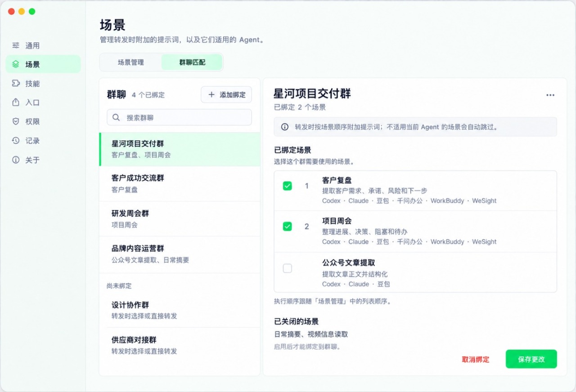
Task: Select 品牌内容运营群 in the group list
Action: click(x=180, y=254)
